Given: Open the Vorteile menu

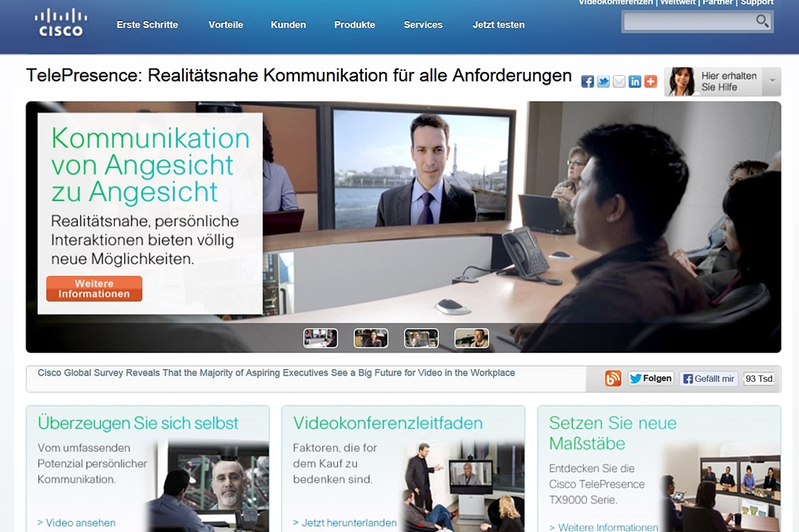Looking at the screenshot, I should [226, 25].
